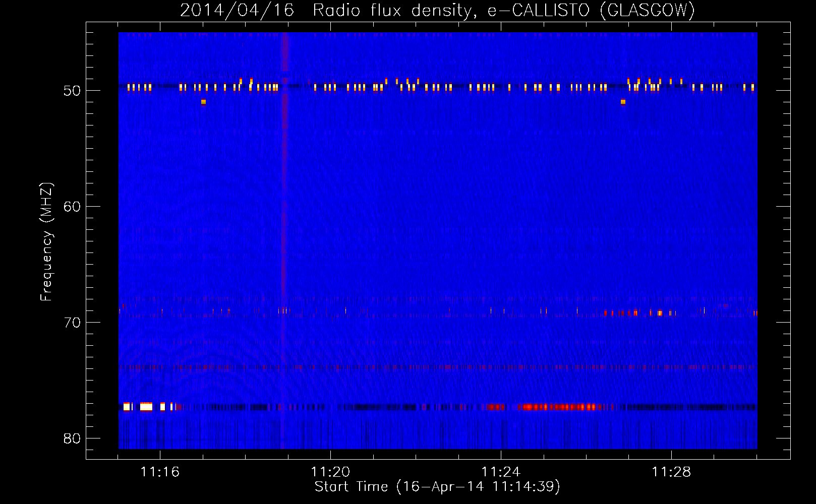
Task: Click the 11:20 time axis label
Action: [x=330, y=472]
